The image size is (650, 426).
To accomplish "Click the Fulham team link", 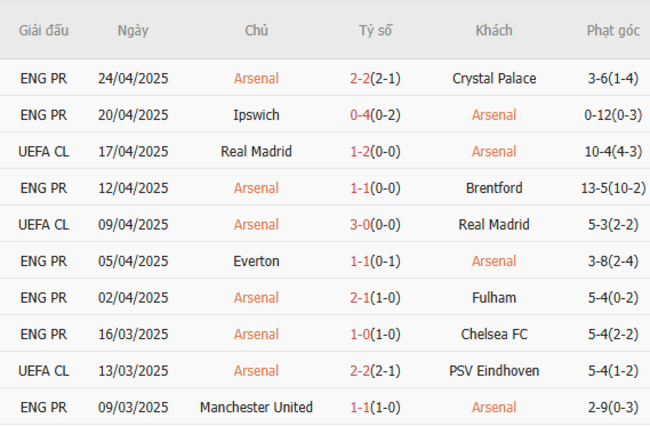I will (494, 298).
